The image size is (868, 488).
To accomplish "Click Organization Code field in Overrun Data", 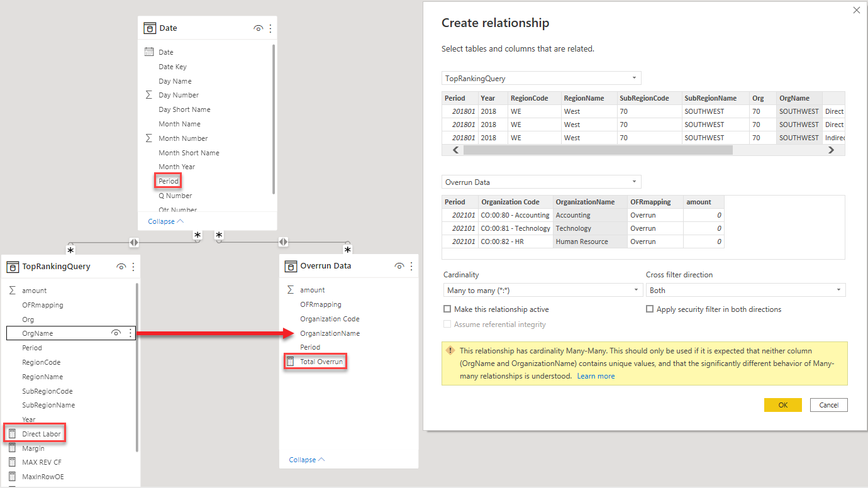I will [330, 319].
